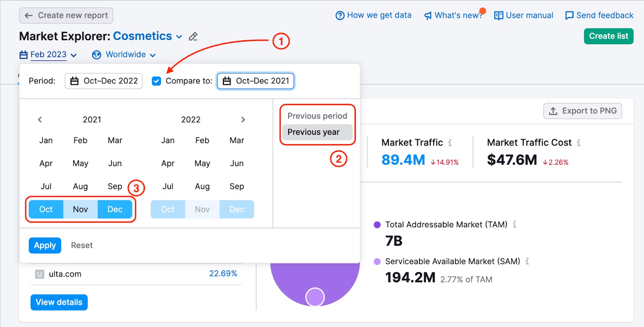Click the light purple SAM legend dot
This screenshot has width=644, height=327.
(x=377, y=262)
